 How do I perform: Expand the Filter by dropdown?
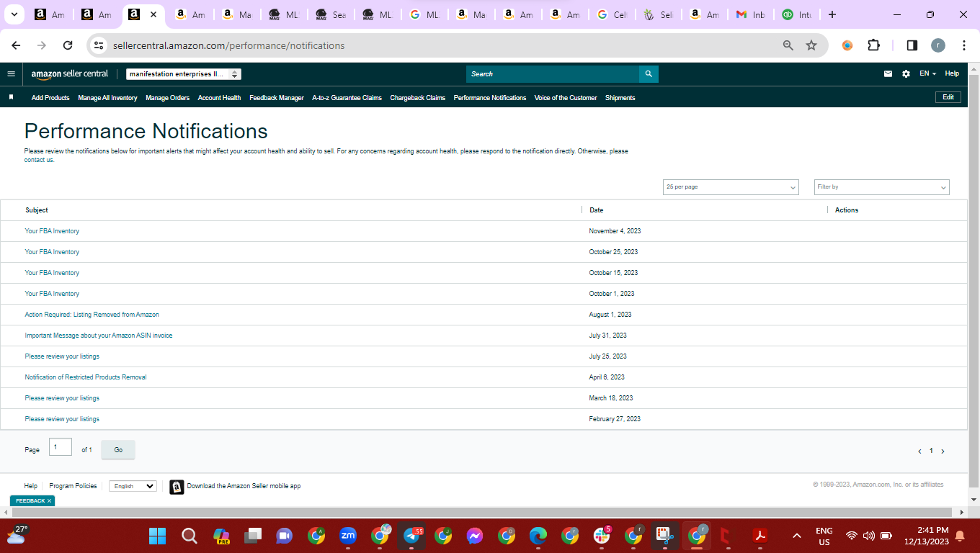(882, 187)
